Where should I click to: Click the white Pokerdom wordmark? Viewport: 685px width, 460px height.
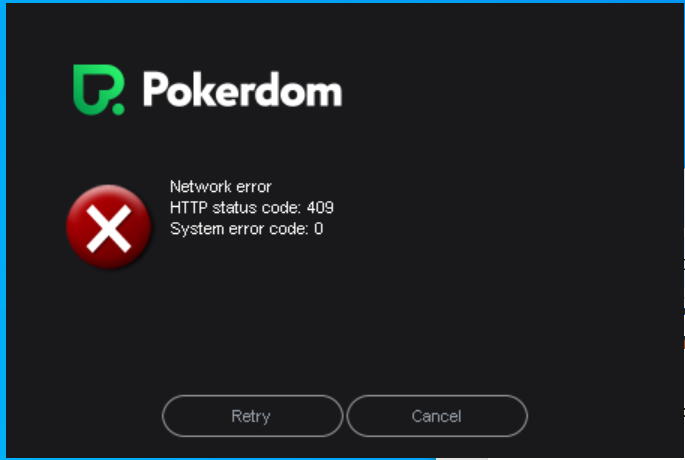242,90
